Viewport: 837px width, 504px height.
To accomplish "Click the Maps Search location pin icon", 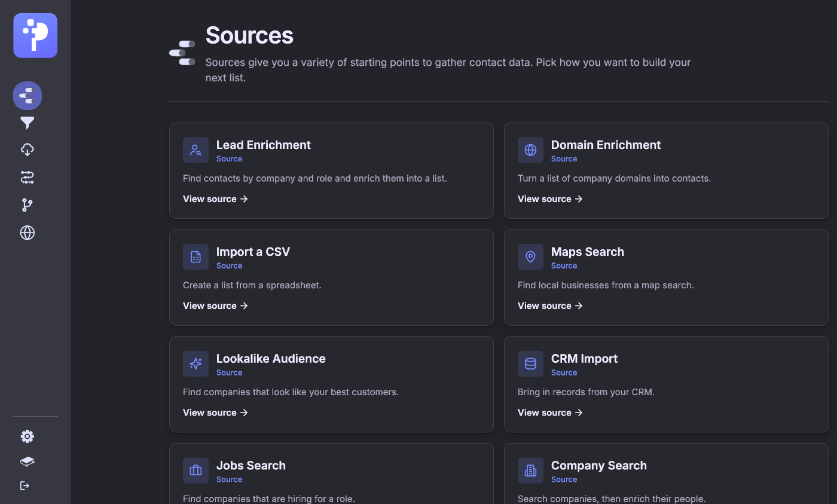I will pyautogui.click(x=530, y=257).
